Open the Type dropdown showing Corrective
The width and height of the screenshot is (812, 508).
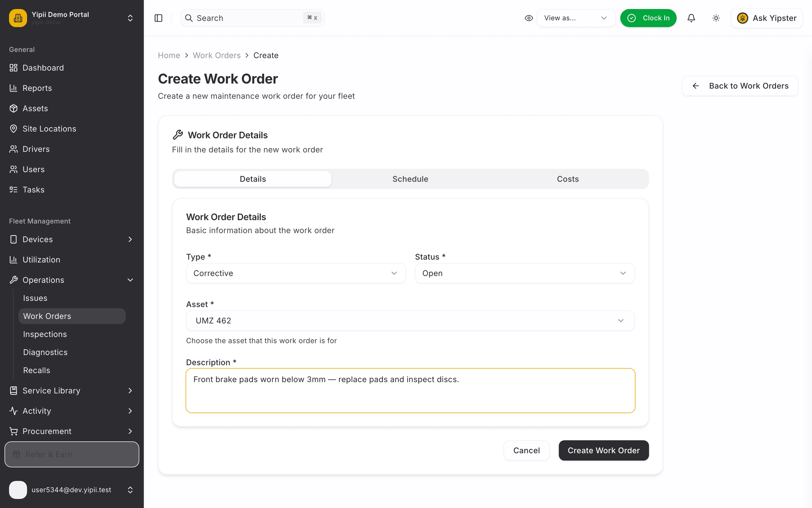295,273
